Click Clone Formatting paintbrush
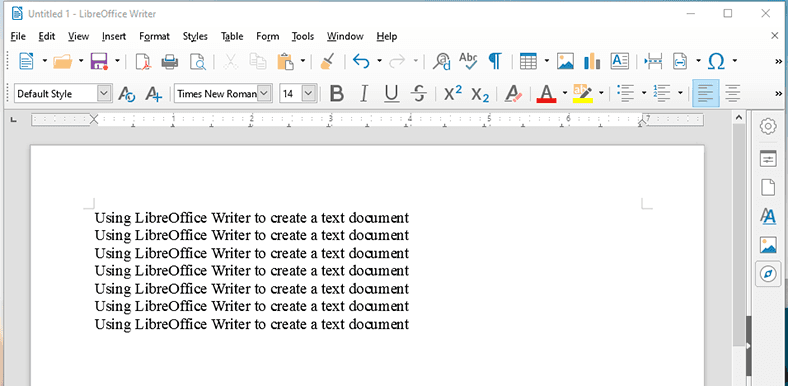This screenshot has height=386, width=788. click(x=327, y=61)
